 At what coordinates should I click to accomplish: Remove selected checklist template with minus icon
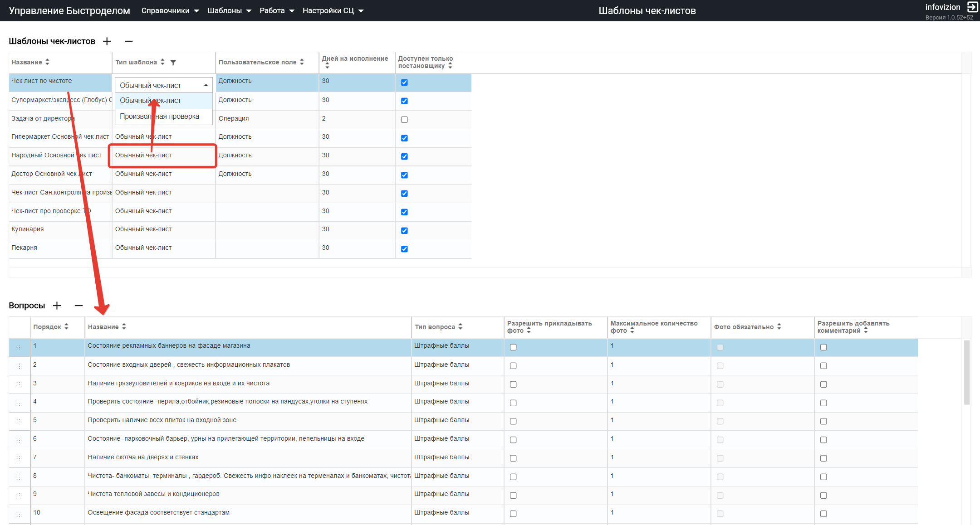pyautogui.click(x=129, y=41)
